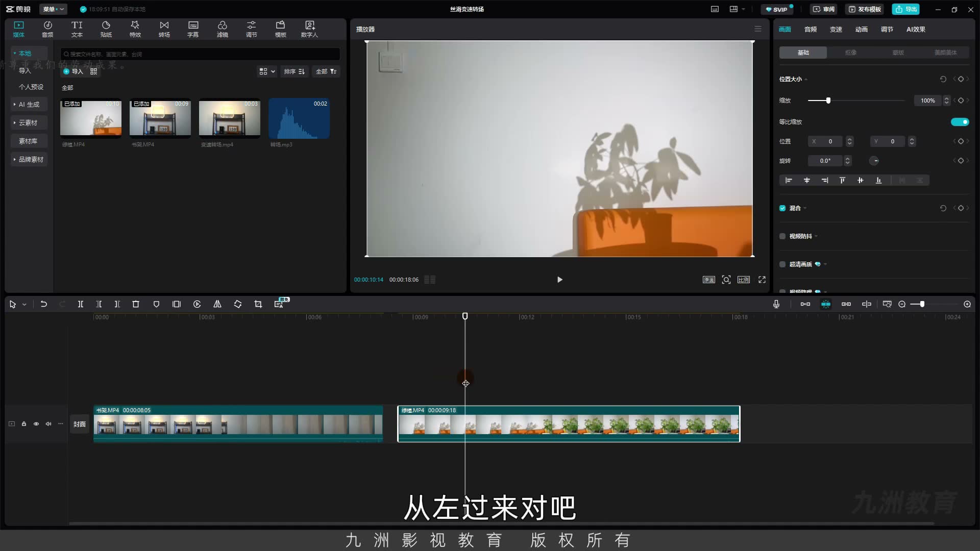Image resolution: width=980 pixels, height=551 pixels.
Task: Expand the 品牌素材 tree item
Action: [15, 159]
